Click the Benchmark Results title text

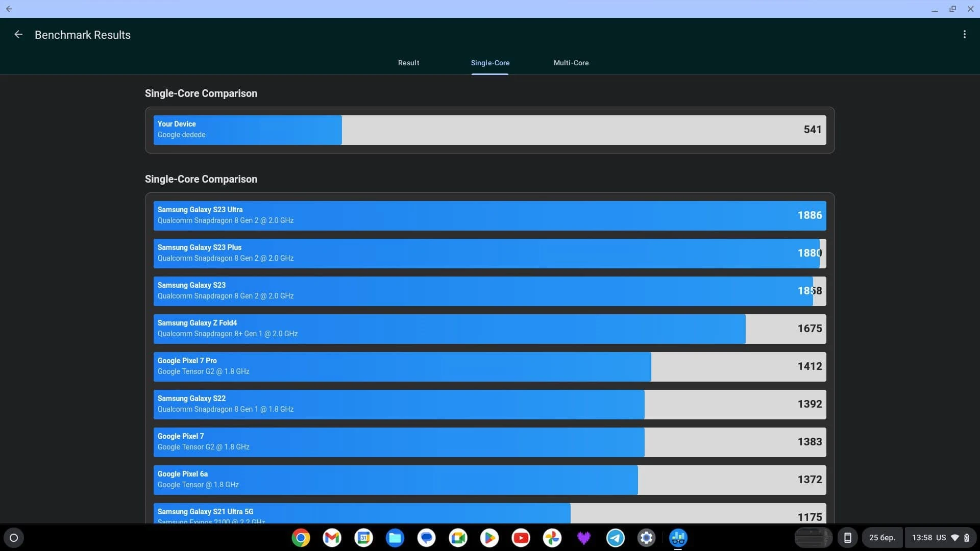click(83, 35)
